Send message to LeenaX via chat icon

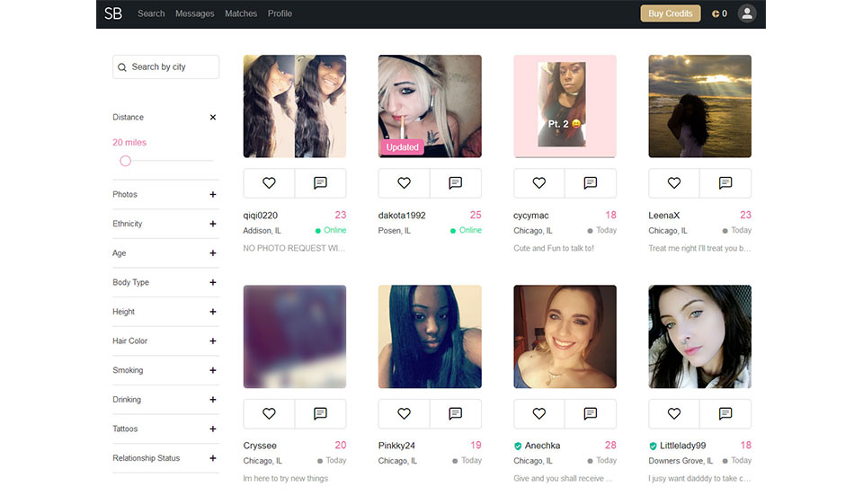coord(725,182)
